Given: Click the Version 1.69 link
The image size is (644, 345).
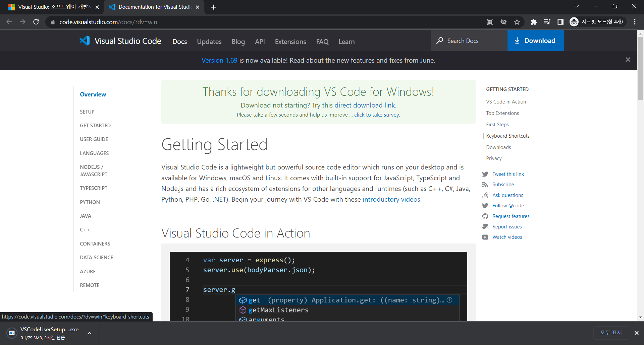Looking at the screenshot, I should pyautogui.click(x=219, y=60).
